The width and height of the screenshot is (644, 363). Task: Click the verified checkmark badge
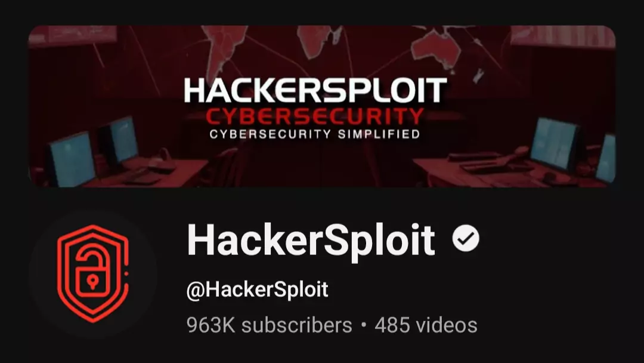pos(465,238)
